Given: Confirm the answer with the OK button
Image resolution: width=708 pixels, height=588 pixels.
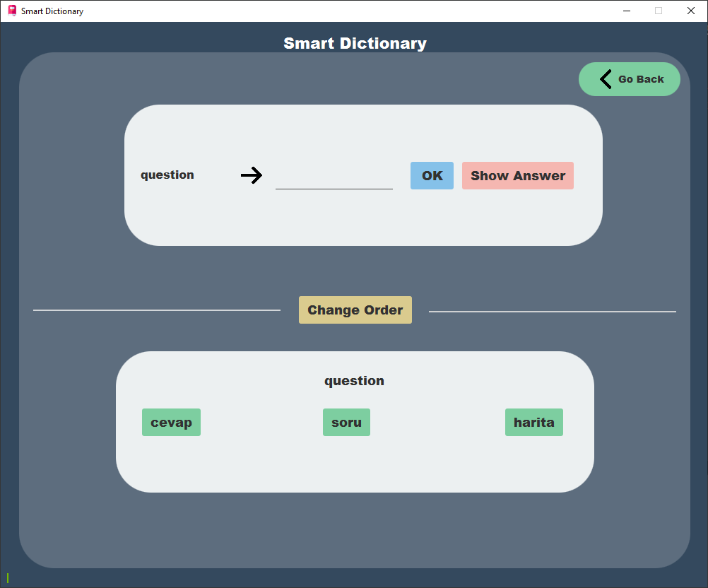Looking at the screenshot, I should (432, 176).
